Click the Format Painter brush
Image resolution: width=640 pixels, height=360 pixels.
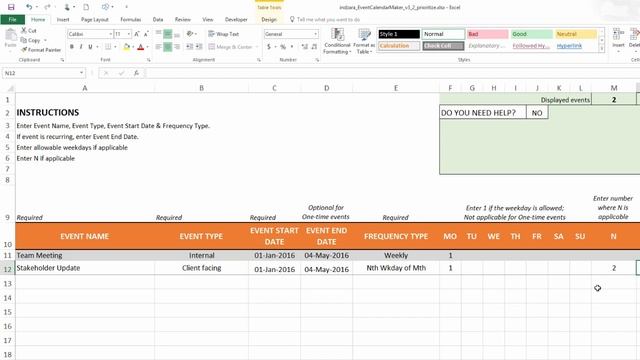(x=24, y=50)
